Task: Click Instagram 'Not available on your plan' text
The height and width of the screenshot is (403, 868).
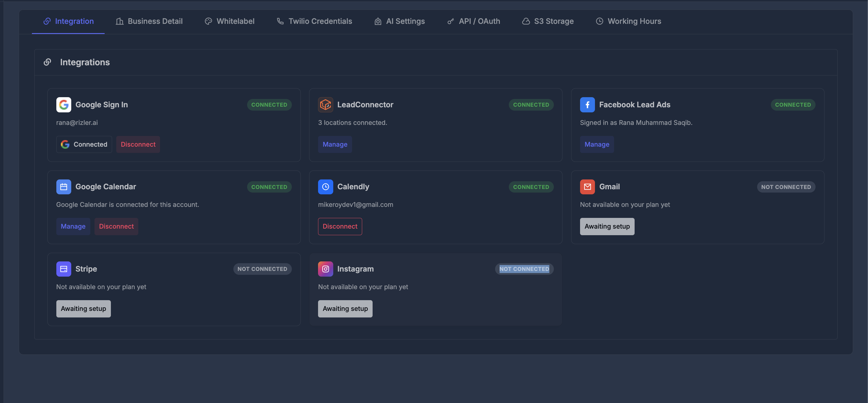Action: [x=363, y=287]
